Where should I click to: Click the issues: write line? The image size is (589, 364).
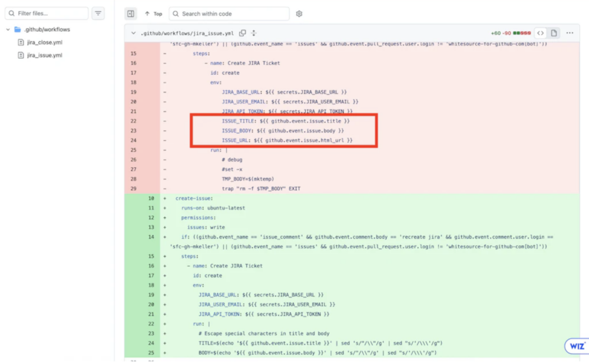click(x=206, y=227)
